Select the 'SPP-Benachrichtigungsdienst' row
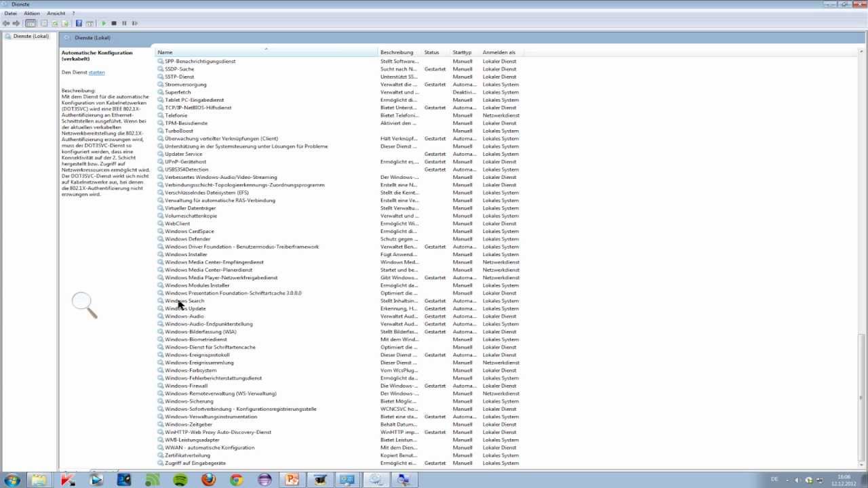The image size is (868, 488). coord(341,61)
